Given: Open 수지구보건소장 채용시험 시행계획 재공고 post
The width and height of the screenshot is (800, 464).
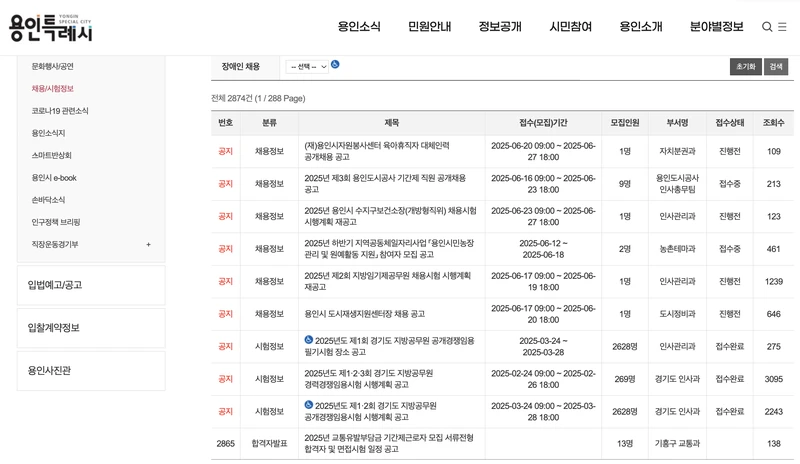Looking at the screenshot, I should tap(390, 216).
